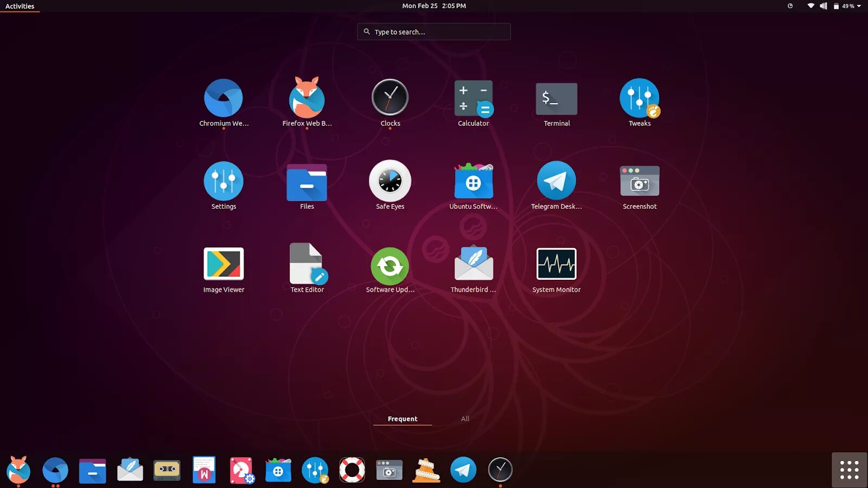This screenshot has width=868, height=488.
Task: Switch to the Frequent tab
Action: (x=403, y=419)
